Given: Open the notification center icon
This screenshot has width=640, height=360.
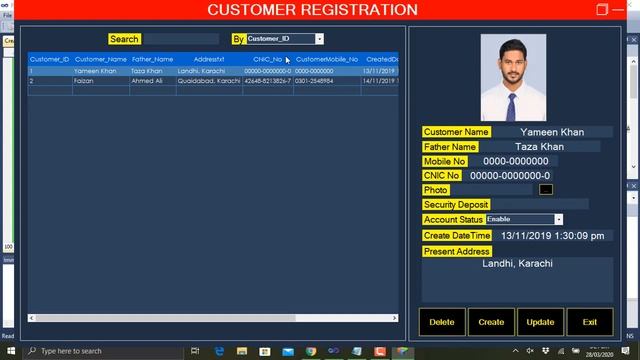Looking at the screenshot, I should (x=626, y=351).
